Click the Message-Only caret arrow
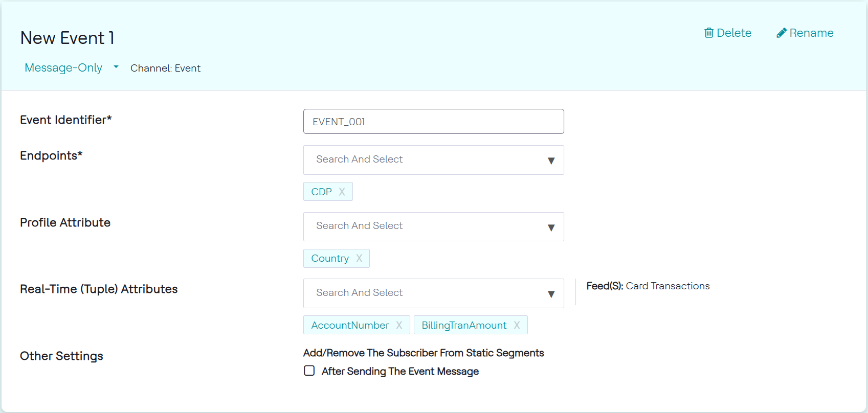 (x=116, y=67)
